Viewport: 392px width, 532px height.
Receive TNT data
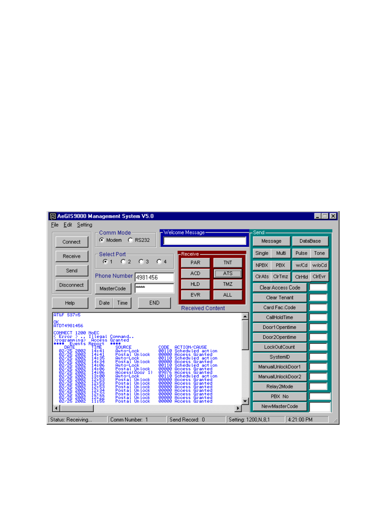click(x=228, y=263)
